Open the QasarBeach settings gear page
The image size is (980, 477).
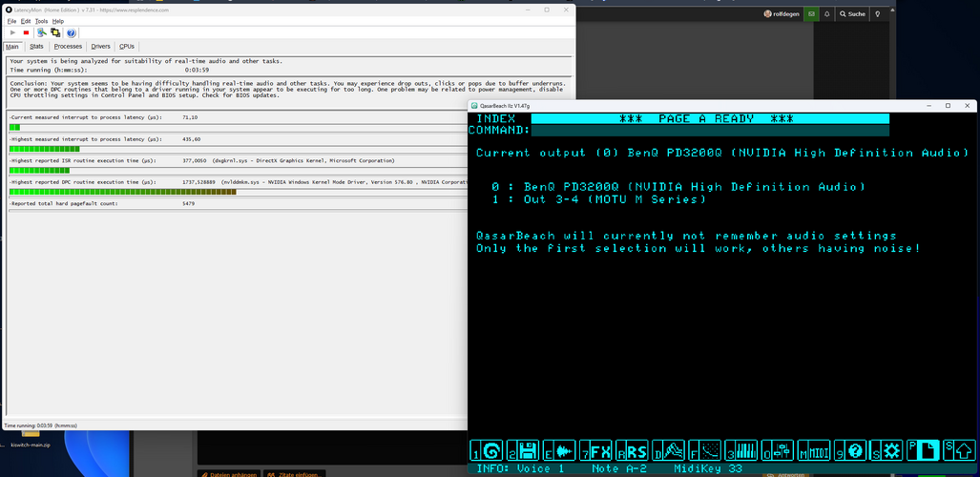coord(886,450)
